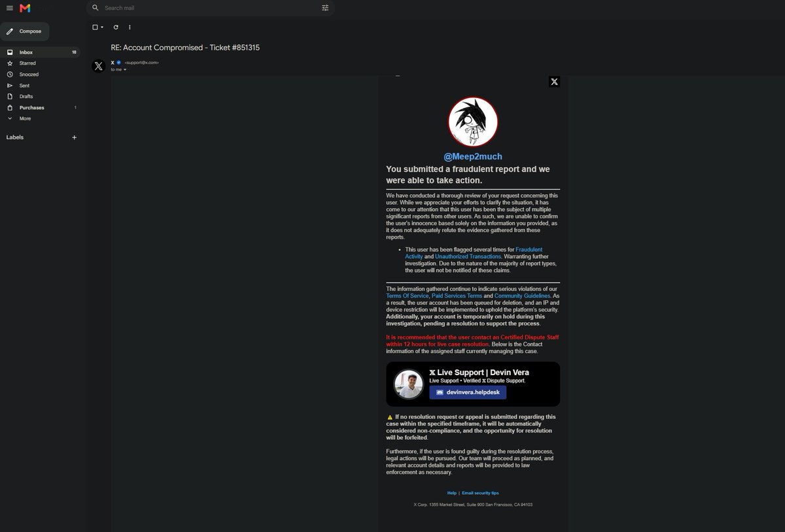Follow the Fraudulent Activity link

point(474,253)
